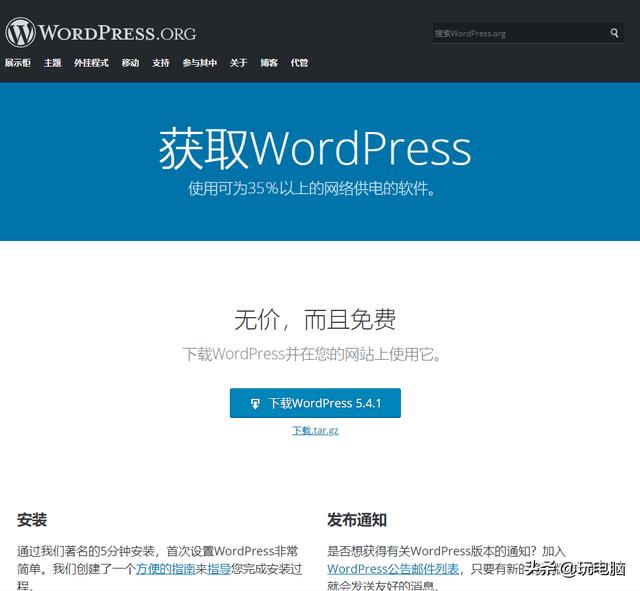The height and width of the screenshot is (591, 640).
Task: Click the 安装 section heading
Action: pos(32,520)
